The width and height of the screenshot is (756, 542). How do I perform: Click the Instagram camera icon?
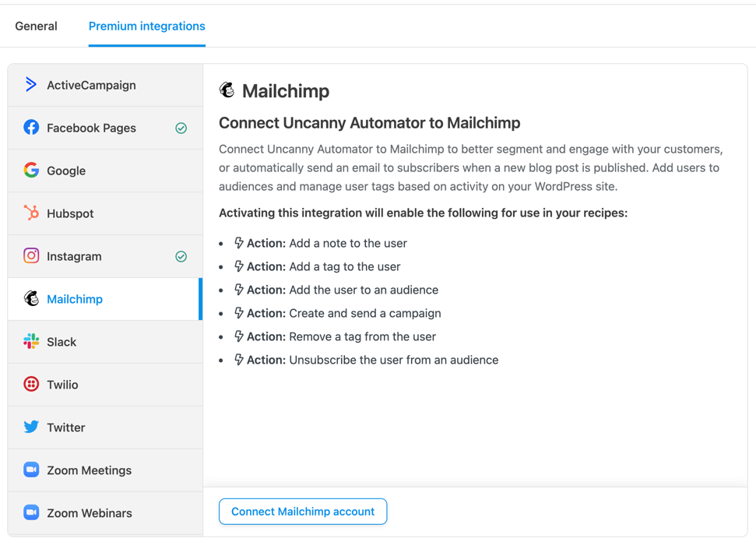31,255
